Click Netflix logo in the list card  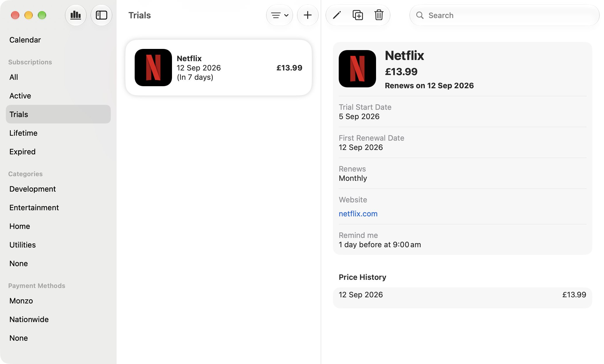(x=153, y=68)
